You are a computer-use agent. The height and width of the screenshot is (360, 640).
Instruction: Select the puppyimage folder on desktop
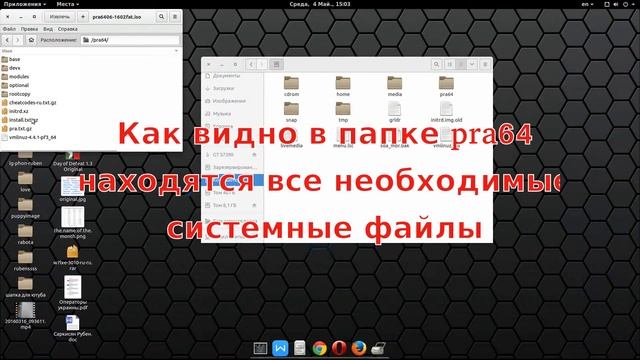click(x=25, y=209)
